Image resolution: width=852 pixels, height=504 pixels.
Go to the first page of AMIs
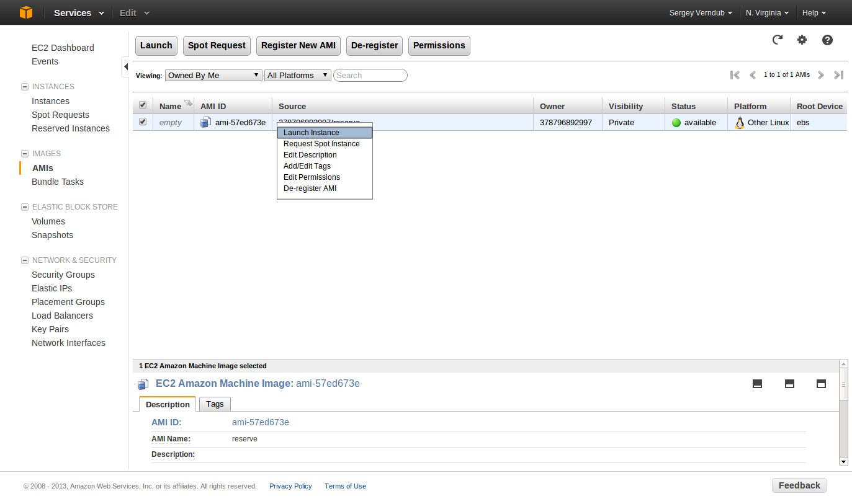coord(735,75)
